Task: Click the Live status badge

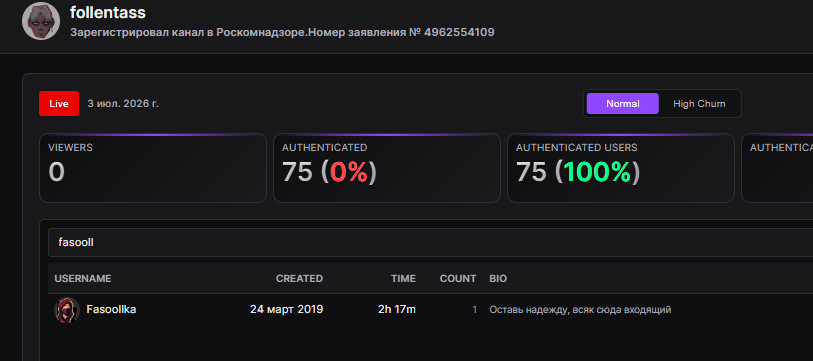Action: pyautogui.click(x=59, y=103)
